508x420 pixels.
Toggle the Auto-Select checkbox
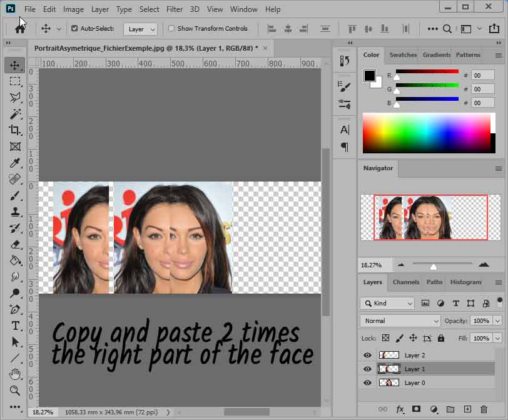(74, 29)
